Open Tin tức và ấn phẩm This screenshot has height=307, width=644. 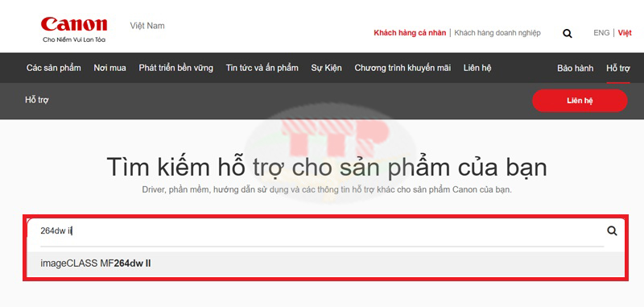262,68
